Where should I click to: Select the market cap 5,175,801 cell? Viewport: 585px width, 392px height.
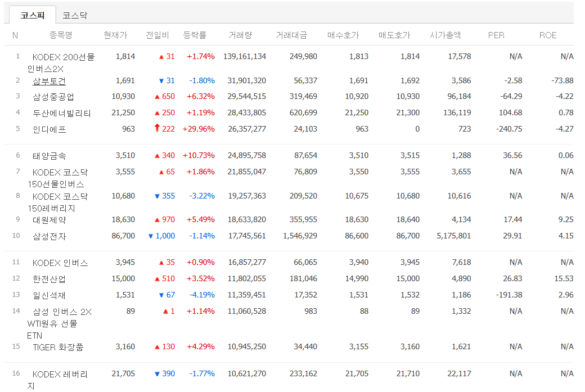[454, 236]
